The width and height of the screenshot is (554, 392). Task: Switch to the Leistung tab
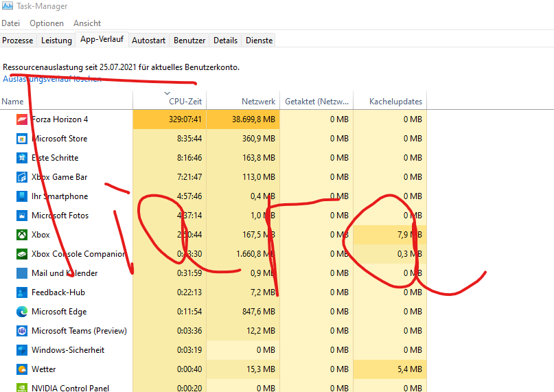56,41
